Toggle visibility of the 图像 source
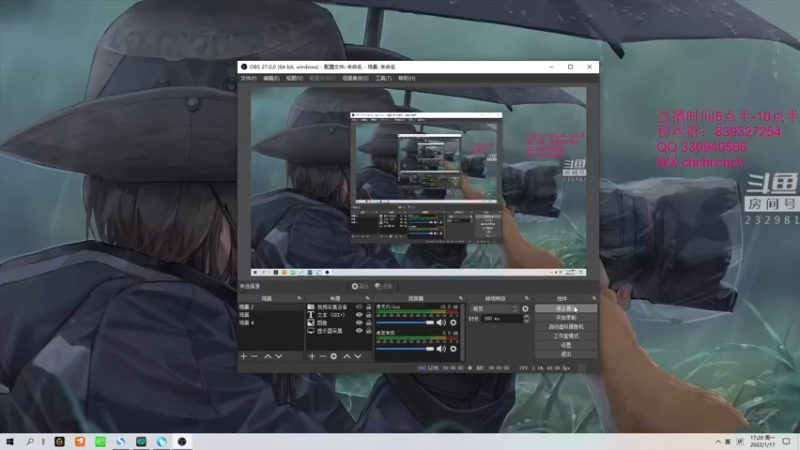 coord(359,322)
